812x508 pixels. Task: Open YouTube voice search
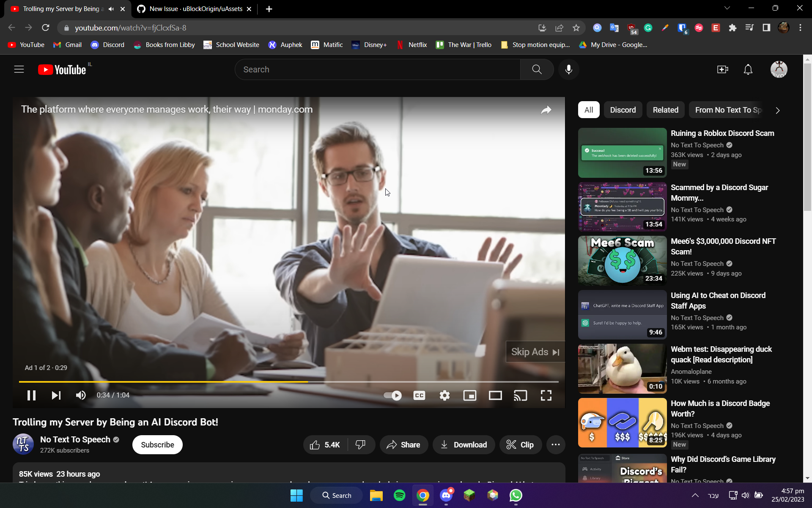coord(568,69)
